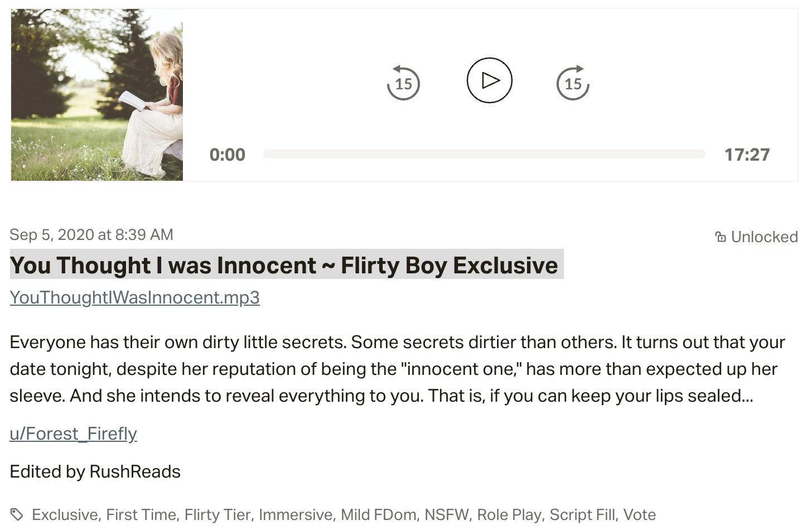This screenshot has height=530, width=812.
Task: Open u/Forest_Firefly profile link
Action: click(x=73, y=433)
